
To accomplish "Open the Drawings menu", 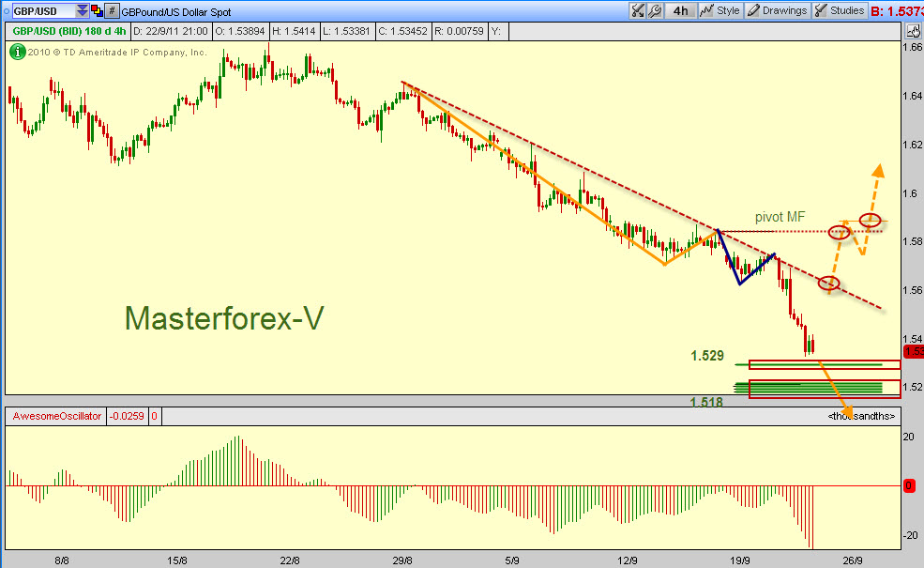I will point(778,10).
